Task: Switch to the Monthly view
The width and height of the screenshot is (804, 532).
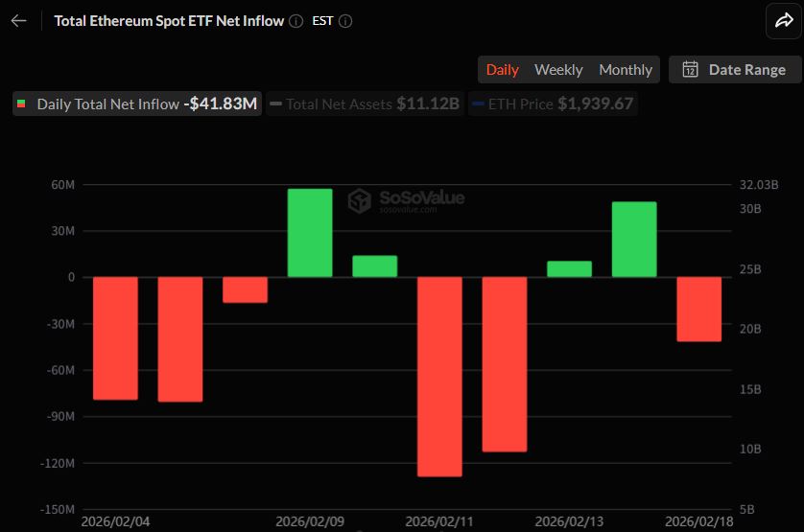Action: (626, 69)
